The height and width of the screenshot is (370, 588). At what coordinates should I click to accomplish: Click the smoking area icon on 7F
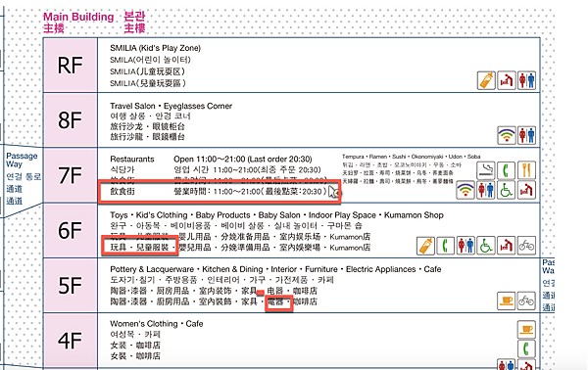point(486,170)
